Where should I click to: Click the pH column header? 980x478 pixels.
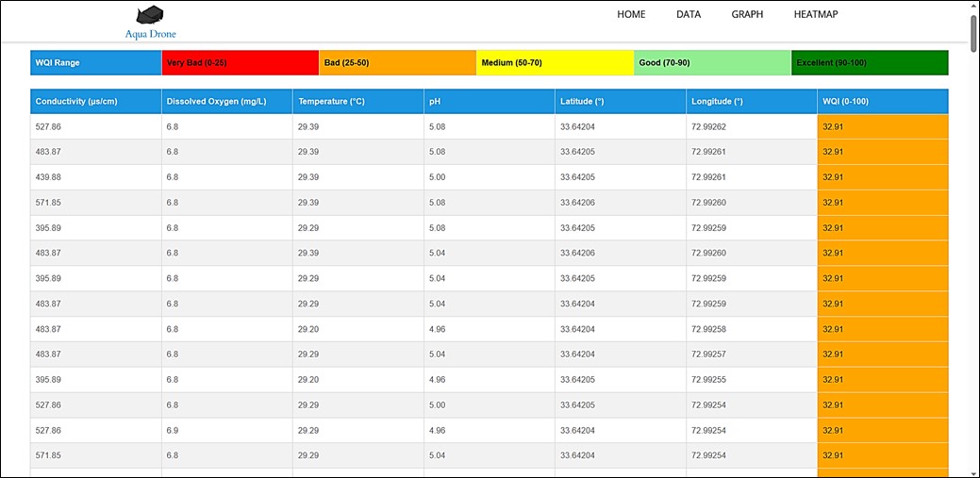pos(490,101)
